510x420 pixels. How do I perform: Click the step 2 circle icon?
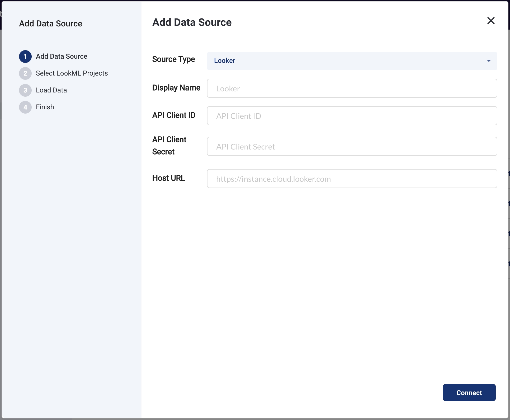point(25,73)
